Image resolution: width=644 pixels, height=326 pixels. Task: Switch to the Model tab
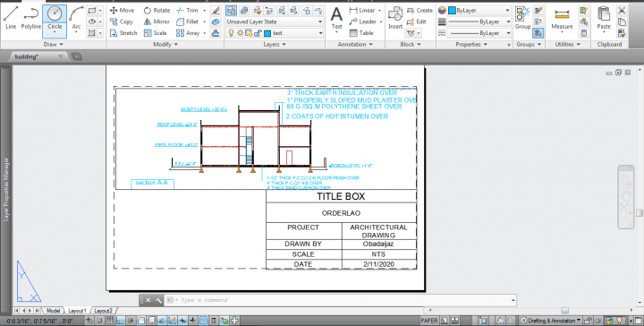[x=53, y=311]
